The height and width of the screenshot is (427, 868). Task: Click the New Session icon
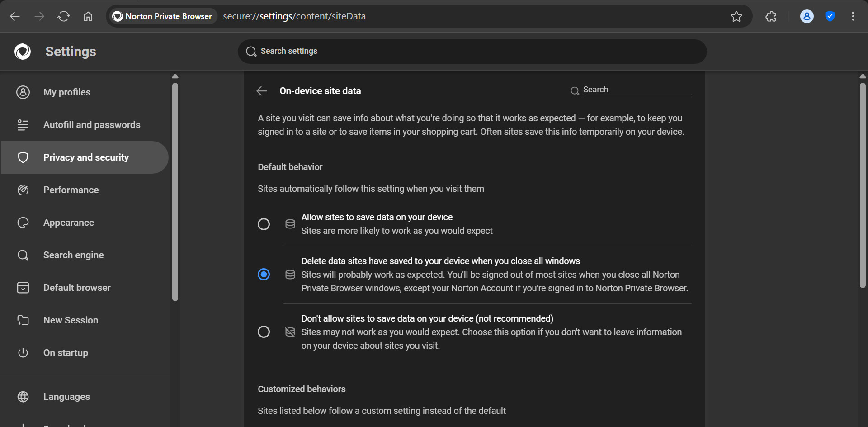(x=23, y=320)
